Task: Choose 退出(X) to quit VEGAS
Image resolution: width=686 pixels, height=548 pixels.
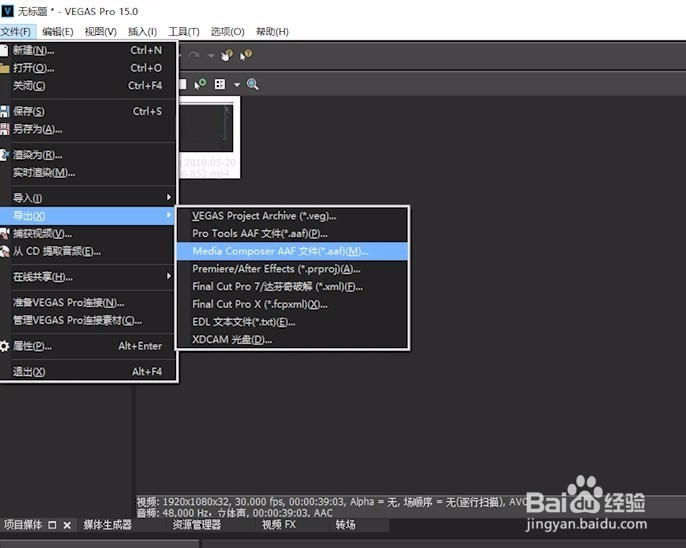Action: coord(88,372)
